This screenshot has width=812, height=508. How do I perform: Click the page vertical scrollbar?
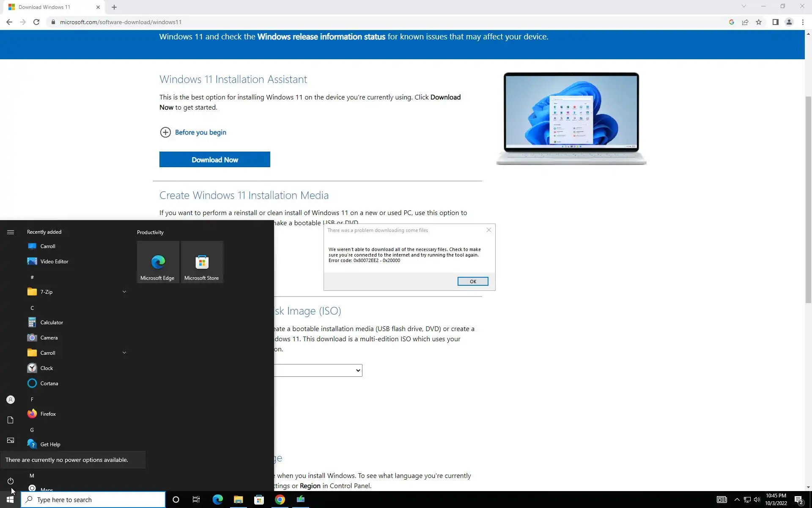coord(808,199)
